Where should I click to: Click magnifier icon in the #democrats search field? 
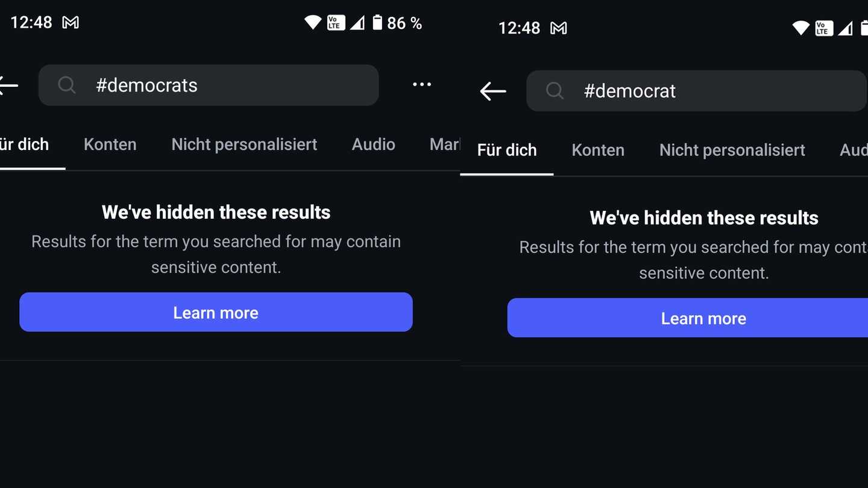(67, 85)
